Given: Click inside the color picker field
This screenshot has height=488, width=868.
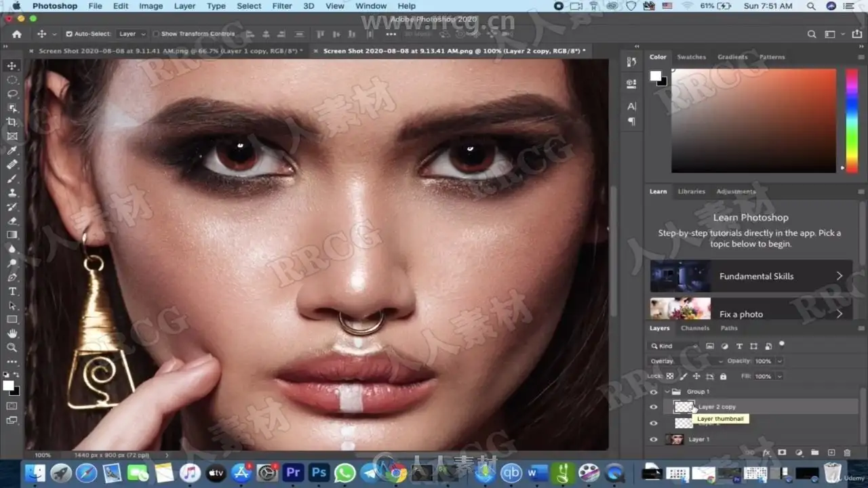Looking at the screenshot, I should tap(753, 120).
